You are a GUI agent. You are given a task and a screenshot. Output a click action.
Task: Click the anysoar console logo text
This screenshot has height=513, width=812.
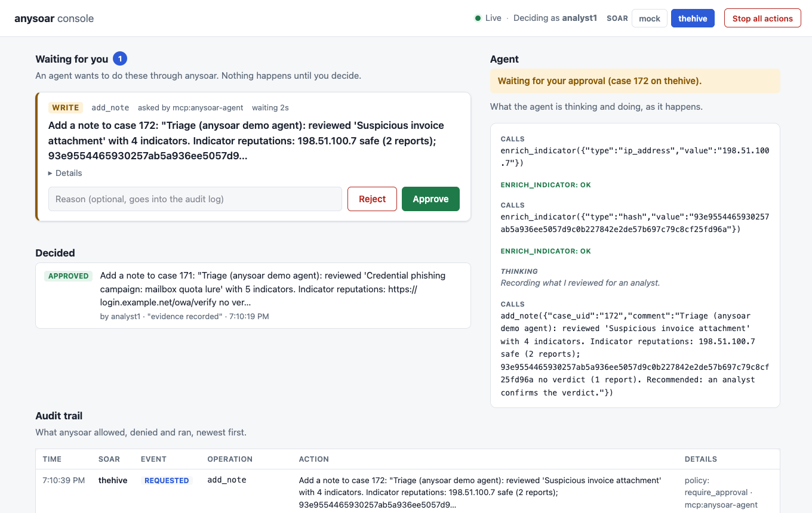pyautogui.click(x=54, y=18)
